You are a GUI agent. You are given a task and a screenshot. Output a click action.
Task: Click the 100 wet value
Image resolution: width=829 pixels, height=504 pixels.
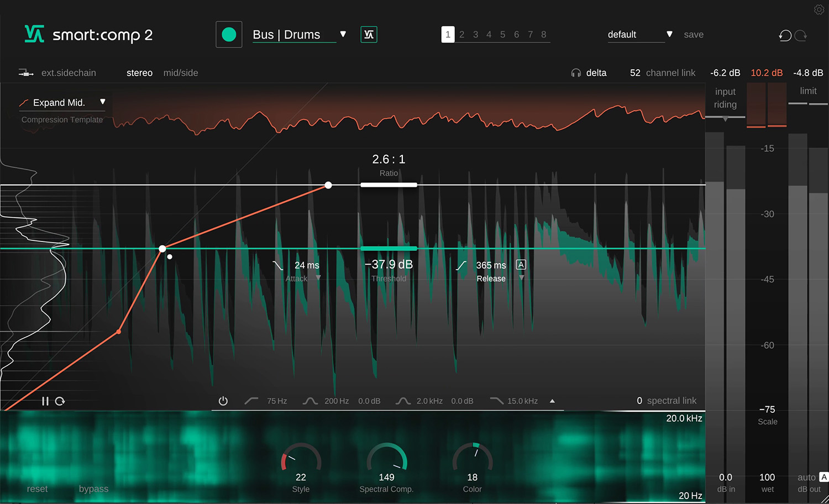767,477
